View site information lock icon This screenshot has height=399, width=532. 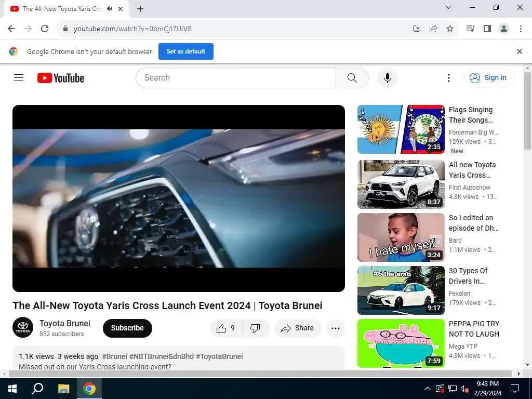[x=65, y=29]
